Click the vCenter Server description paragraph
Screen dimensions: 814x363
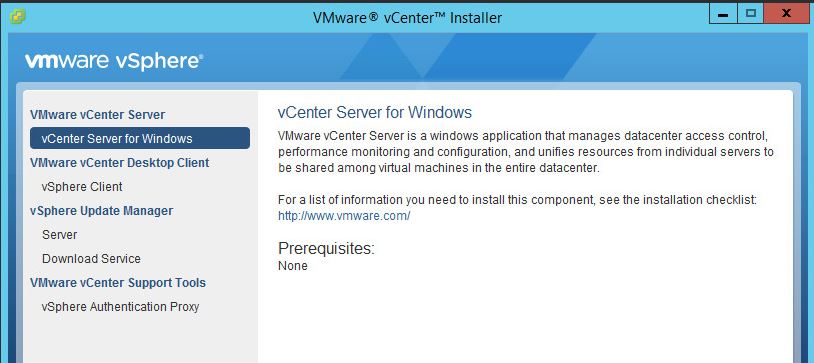click(x=526, y=152)
